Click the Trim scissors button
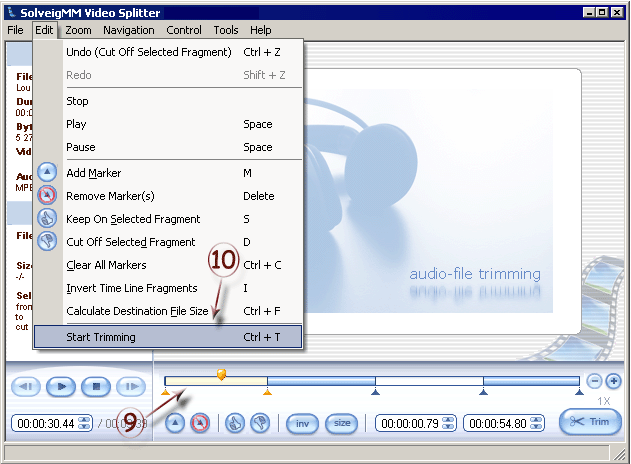 590,422
